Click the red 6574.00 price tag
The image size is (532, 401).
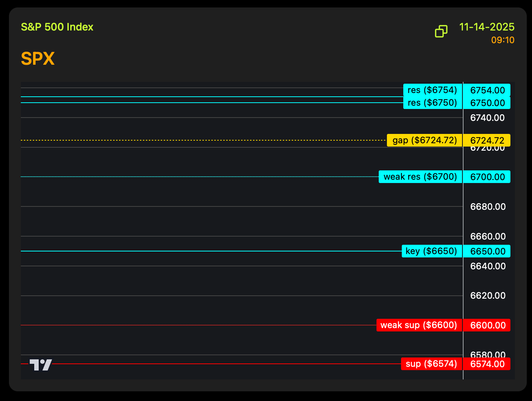tap(487, 364)
